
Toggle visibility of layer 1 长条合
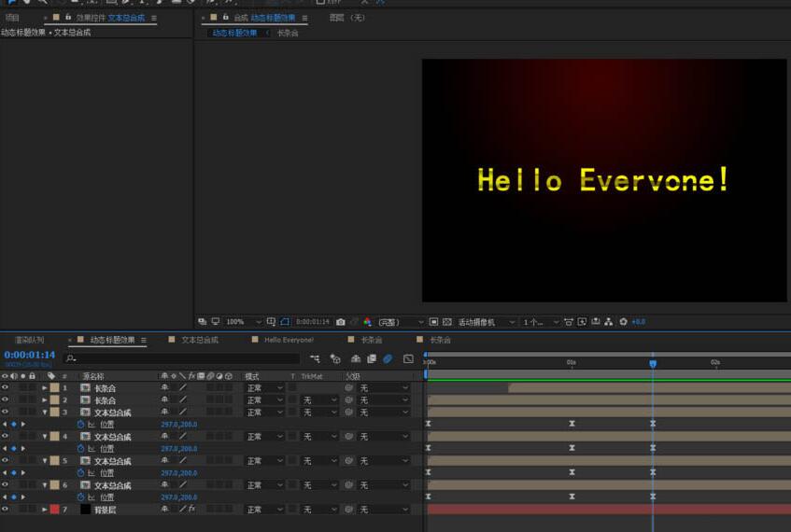(x=5, y=387)
